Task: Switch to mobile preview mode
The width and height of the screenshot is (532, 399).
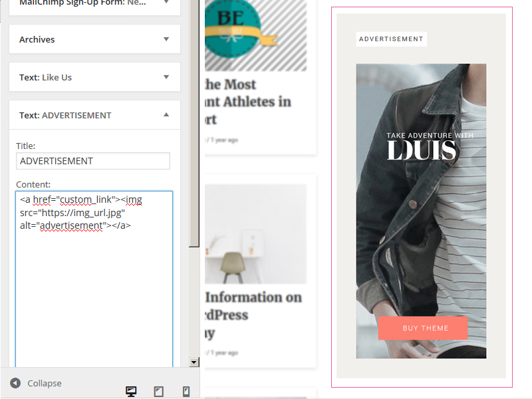Action: click(x=186, y=391)
